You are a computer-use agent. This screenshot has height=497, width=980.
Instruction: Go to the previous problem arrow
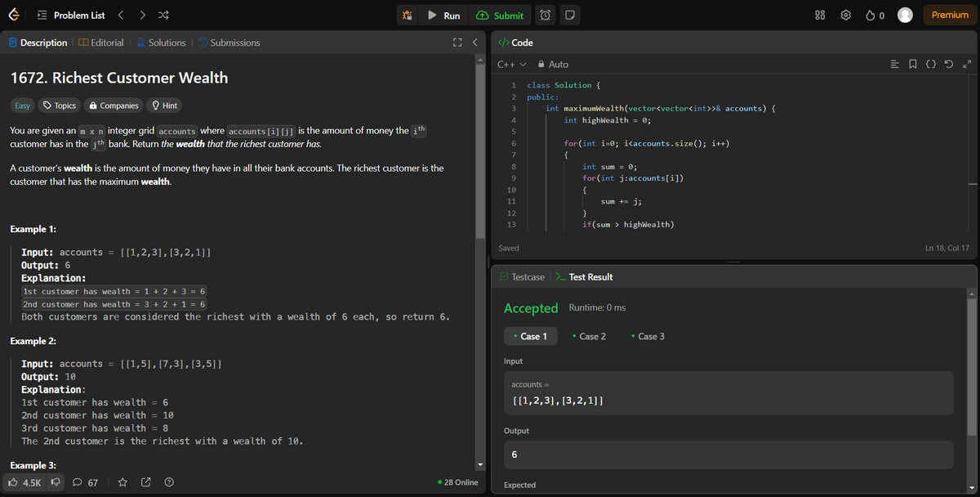click(121, 16)
